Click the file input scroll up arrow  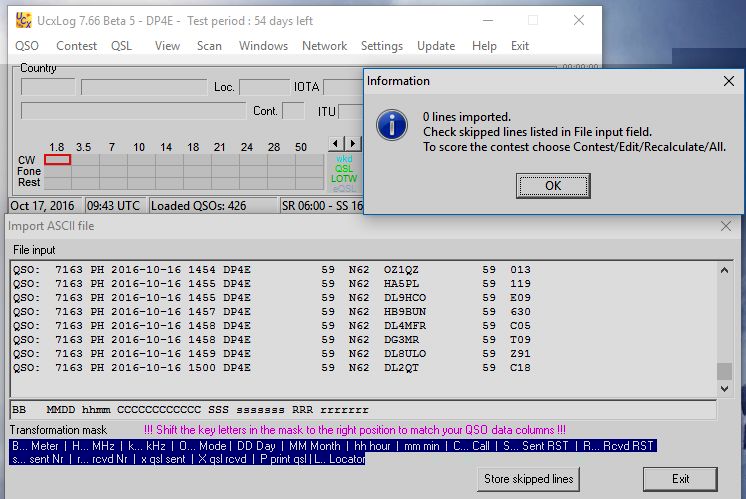724,271
